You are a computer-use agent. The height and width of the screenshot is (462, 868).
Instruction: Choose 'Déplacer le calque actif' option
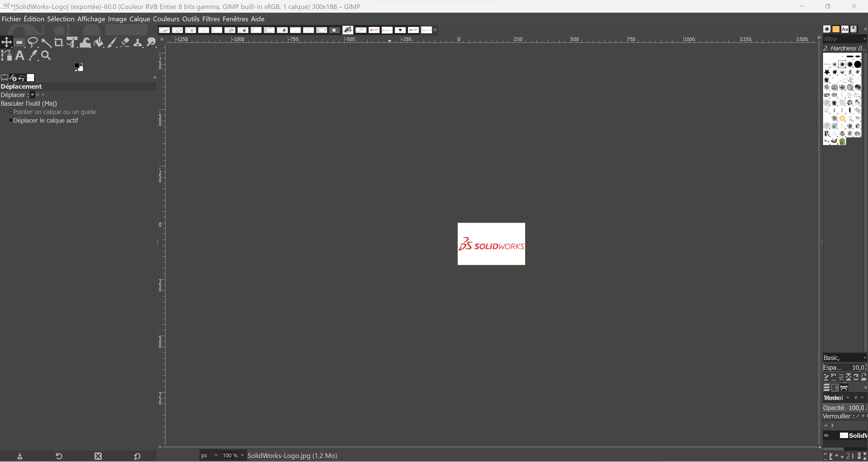click(44, 120)
